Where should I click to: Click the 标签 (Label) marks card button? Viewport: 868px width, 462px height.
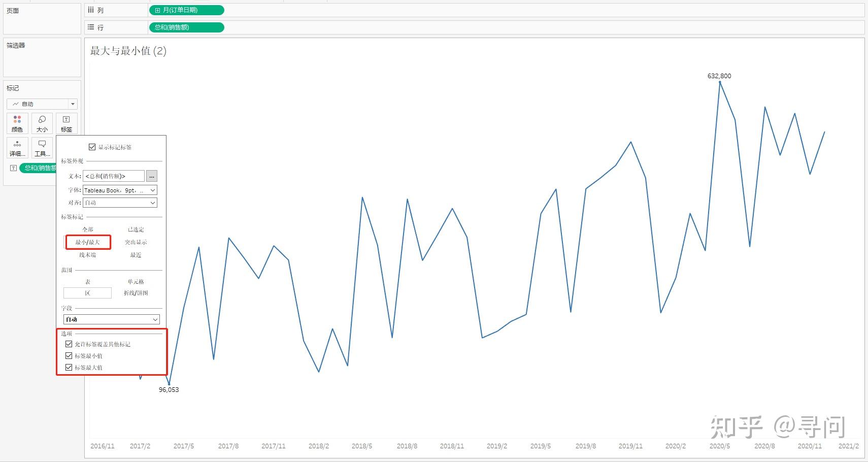coord(66,123)
